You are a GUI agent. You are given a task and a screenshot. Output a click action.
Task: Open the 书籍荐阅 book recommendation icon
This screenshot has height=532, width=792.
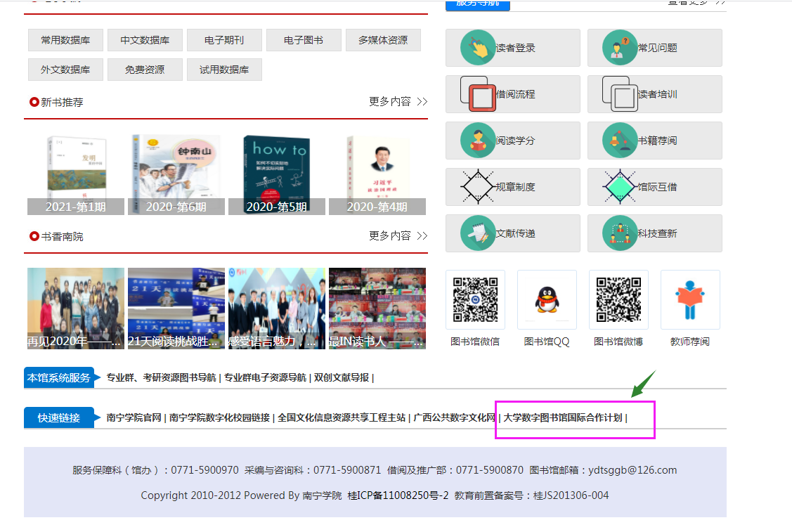620,141
